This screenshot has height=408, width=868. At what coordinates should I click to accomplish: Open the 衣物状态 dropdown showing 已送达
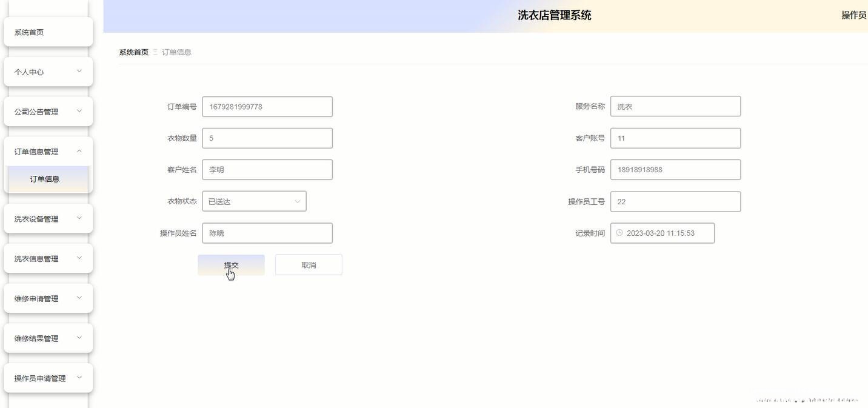(x=254, y=201)
